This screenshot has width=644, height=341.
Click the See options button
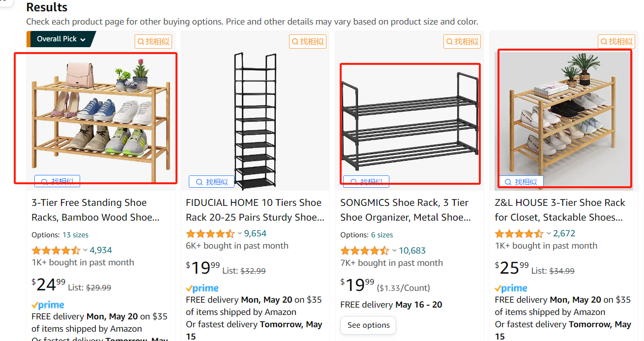[368, 325]
